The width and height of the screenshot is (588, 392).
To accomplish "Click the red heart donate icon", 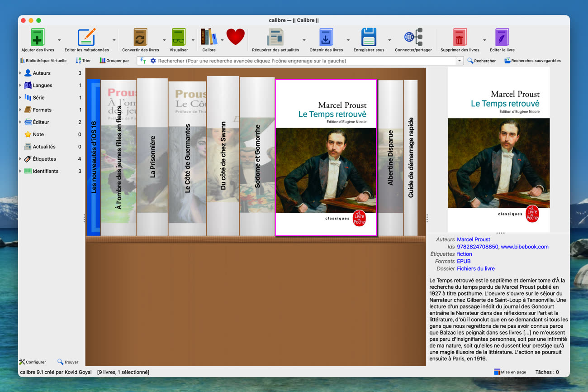I will pyautogui.click(x=235, y=37).
